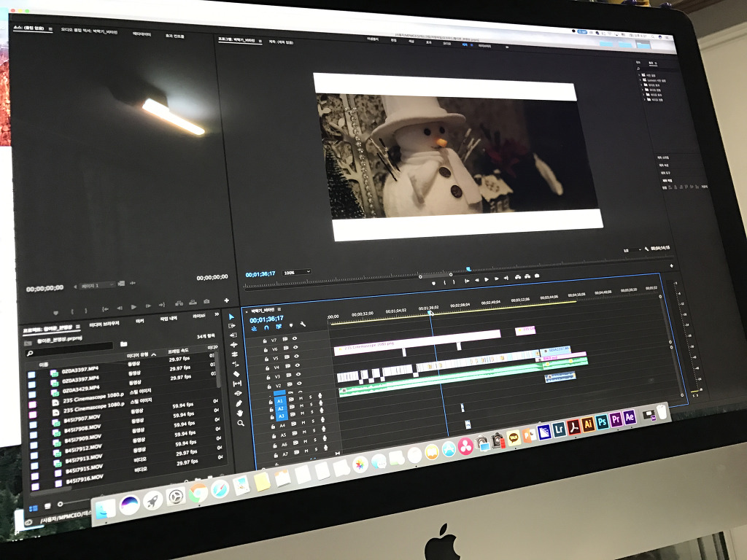Viewport: 747px width, 560px height.
Task: Select the Track Select Forward tool
Action: [x=232, y=326]
